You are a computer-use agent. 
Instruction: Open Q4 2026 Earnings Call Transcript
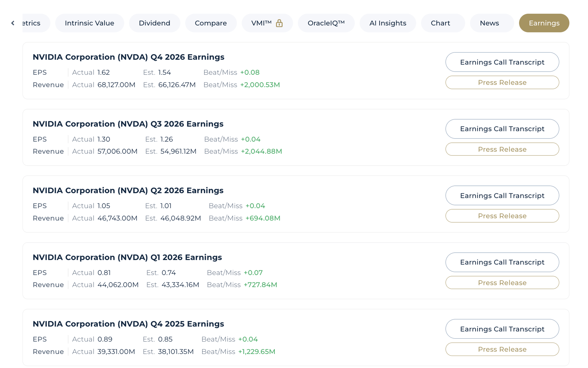point(502,62)
